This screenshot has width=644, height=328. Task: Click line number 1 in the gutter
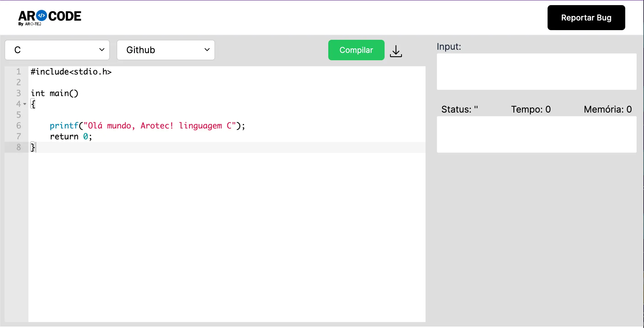pos(18,72)
